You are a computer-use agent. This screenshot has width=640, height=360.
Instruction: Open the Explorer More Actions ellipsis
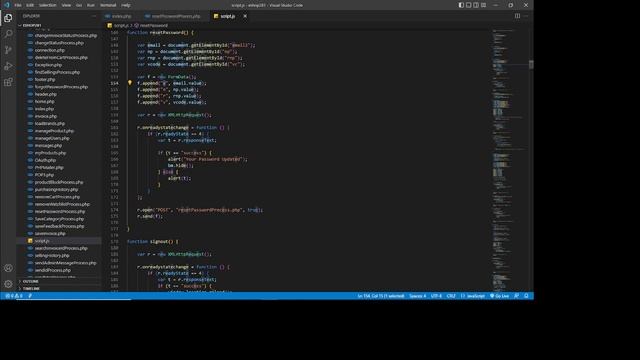[94, 16]
